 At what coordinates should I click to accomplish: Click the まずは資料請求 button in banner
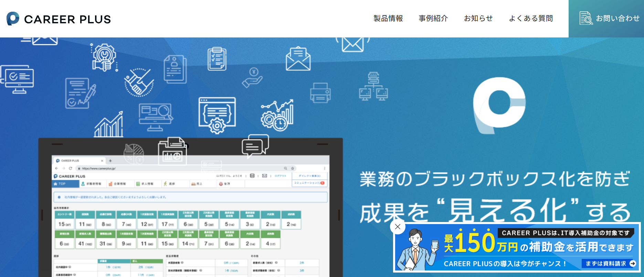coord(609,264)
